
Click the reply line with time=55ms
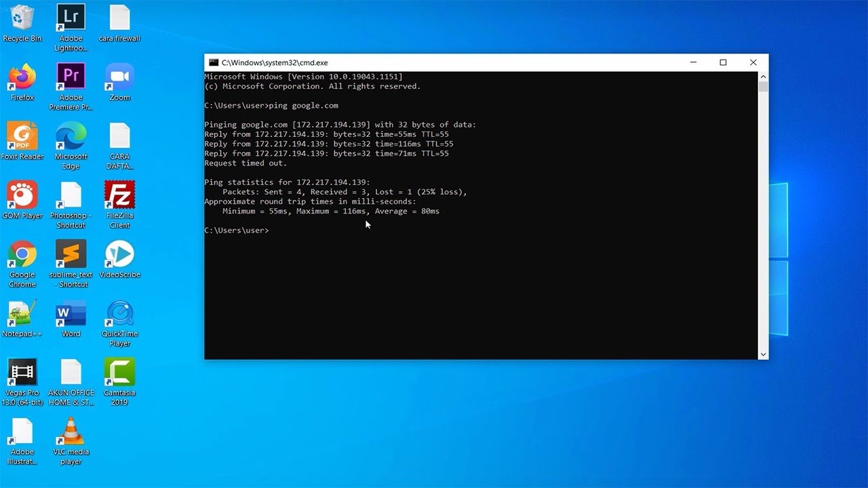326,134
